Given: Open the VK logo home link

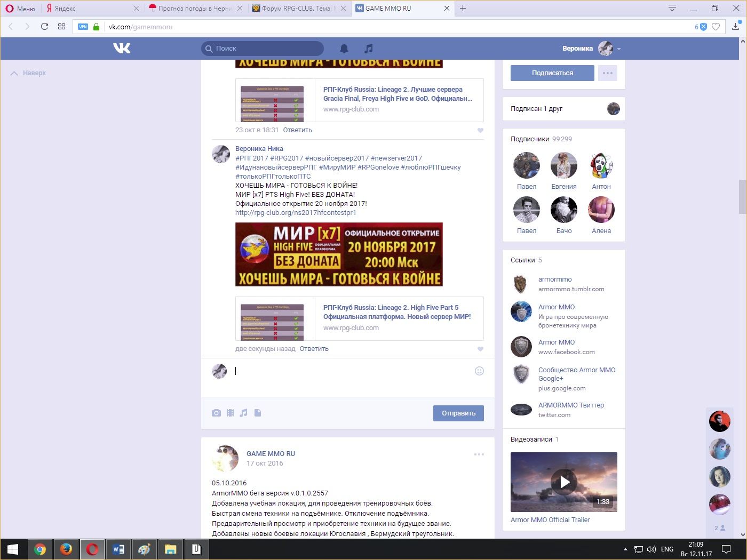Looking at the screenshot, I should 122,49.
